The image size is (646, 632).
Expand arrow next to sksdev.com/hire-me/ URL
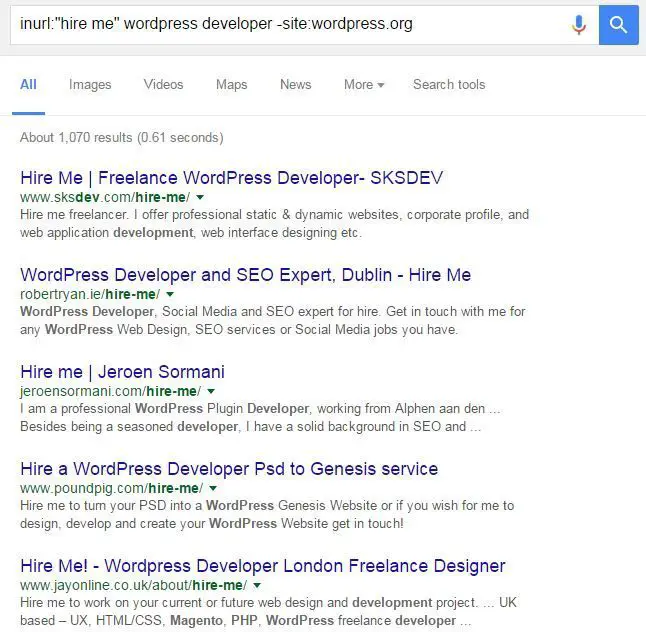point(200,197)
